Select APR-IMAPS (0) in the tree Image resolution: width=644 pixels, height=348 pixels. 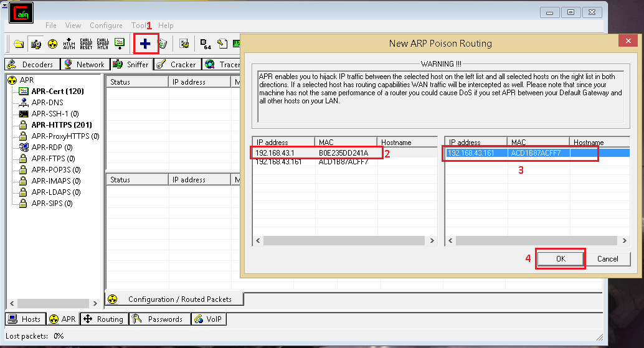[x=56, y=181]
